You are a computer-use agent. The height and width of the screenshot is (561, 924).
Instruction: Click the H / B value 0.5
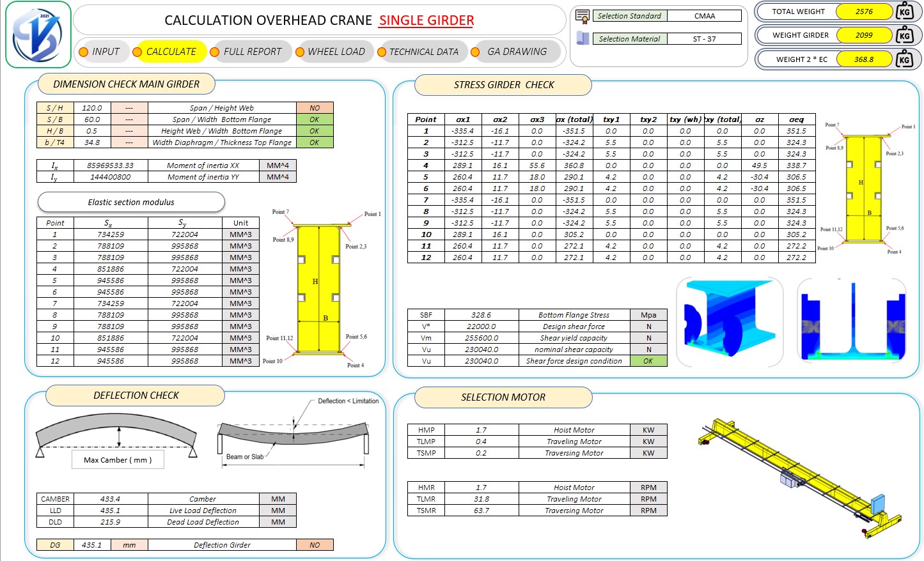[92, 131]
